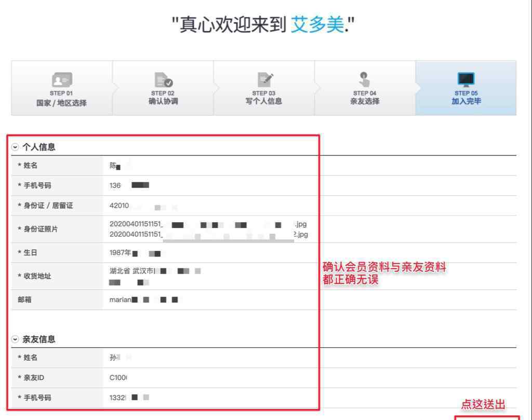
Task: Click the STEP 03 pencil document icon
Action: pos(265,79)
